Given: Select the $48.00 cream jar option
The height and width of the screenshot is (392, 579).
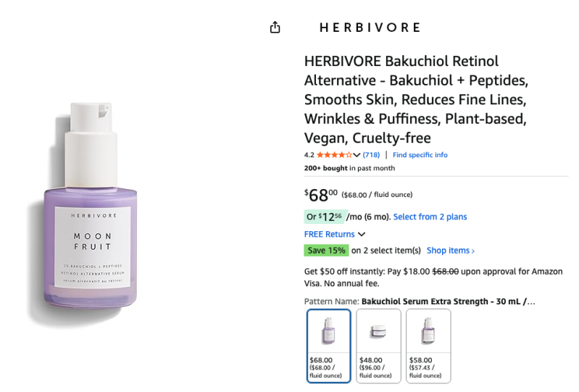Looking at the screenshot, I should coord(378,346).
